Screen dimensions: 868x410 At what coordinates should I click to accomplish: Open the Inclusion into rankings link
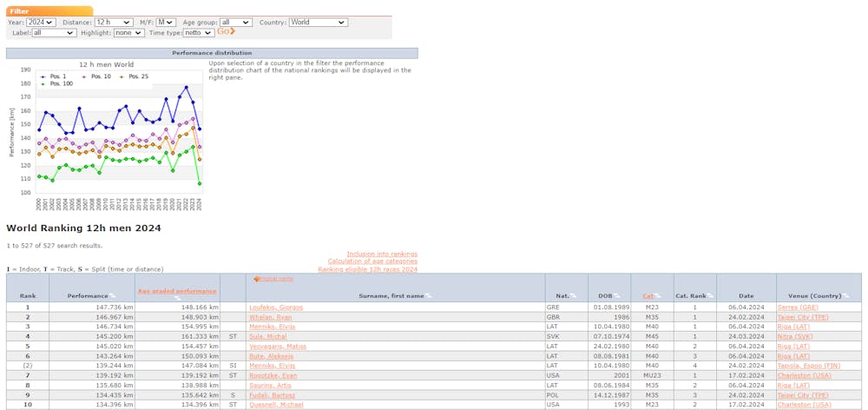coord(381,254)
